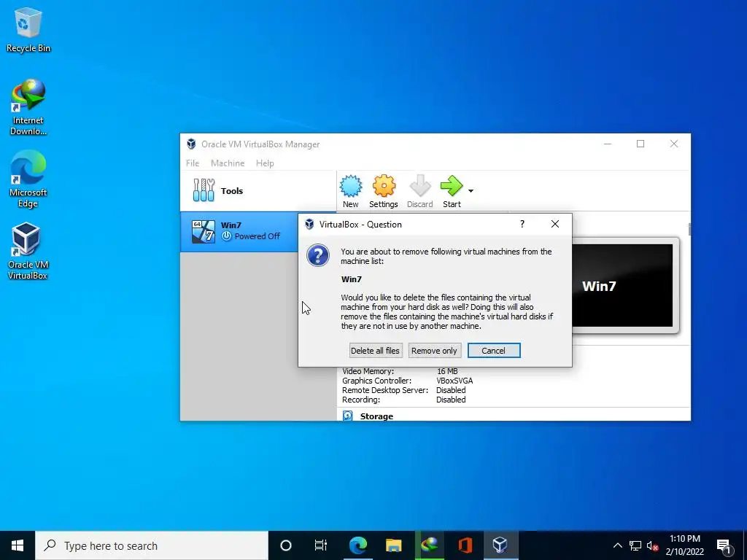Image resolution: width=747 pixels, height=560 pixels.
Task: Open File Explorer from taskbar
Action: click(393, 545)
